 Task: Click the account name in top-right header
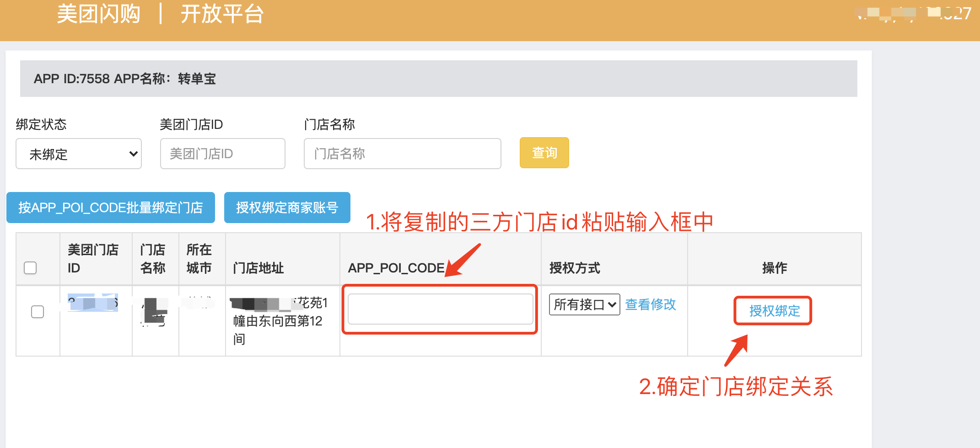click(x=913, y=14)
